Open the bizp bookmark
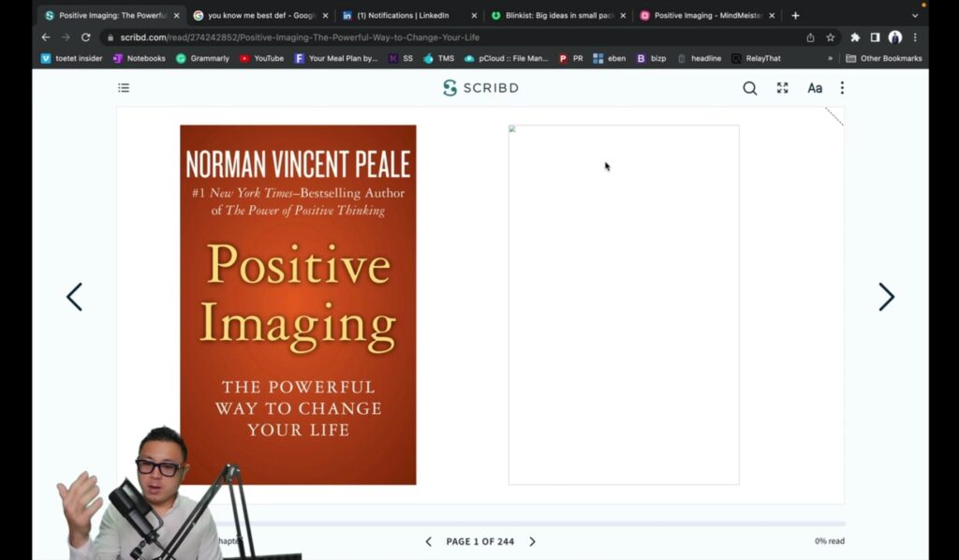This screenshot has width=959, height=560. (652, 59)
